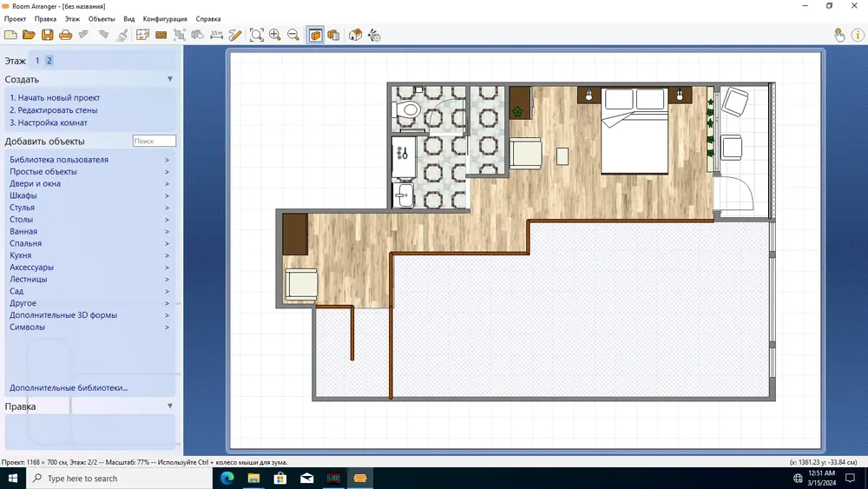
Task: Collapse the Правка section arrow
Action: 170,406
